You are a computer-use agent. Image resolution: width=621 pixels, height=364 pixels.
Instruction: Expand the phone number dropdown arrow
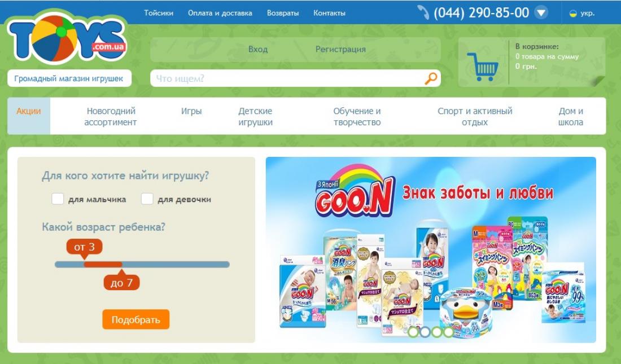(x=541, y=12)
